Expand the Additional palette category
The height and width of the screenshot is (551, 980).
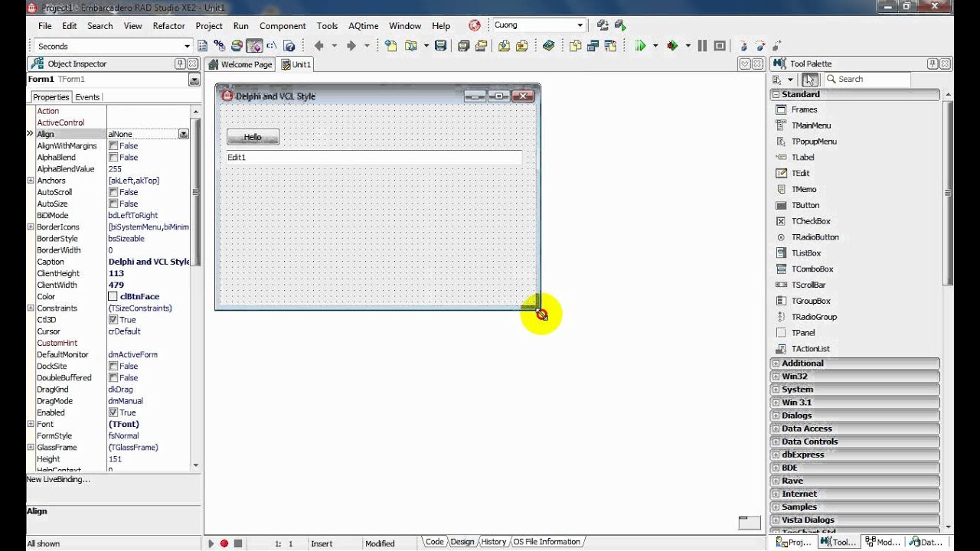(x=776, y=364)
